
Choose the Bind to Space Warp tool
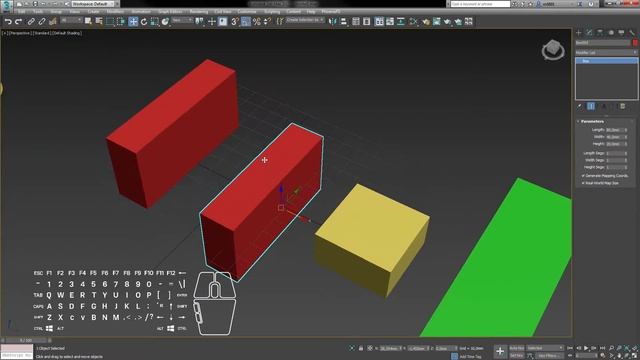pos(53,22)
